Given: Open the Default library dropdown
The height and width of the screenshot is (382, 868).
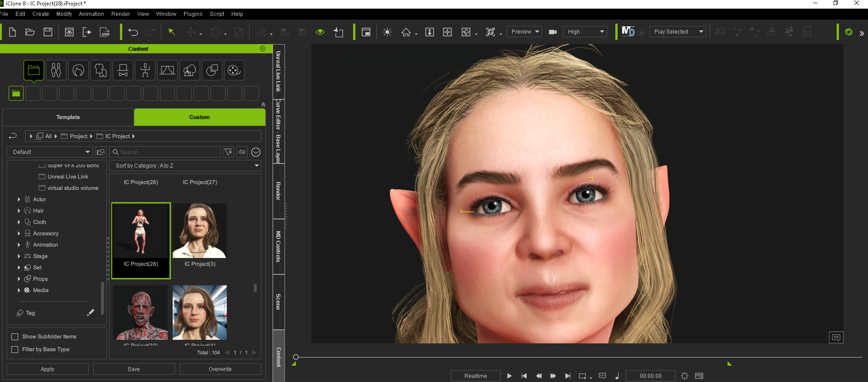Looking at the screenshot, I should [50, 152].
